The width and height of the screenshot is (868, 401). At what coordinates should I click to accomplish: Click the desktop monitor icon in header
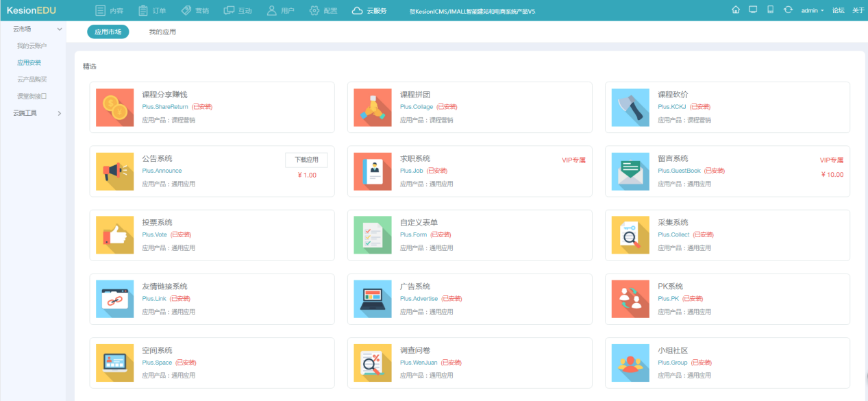tap(753, 10)
